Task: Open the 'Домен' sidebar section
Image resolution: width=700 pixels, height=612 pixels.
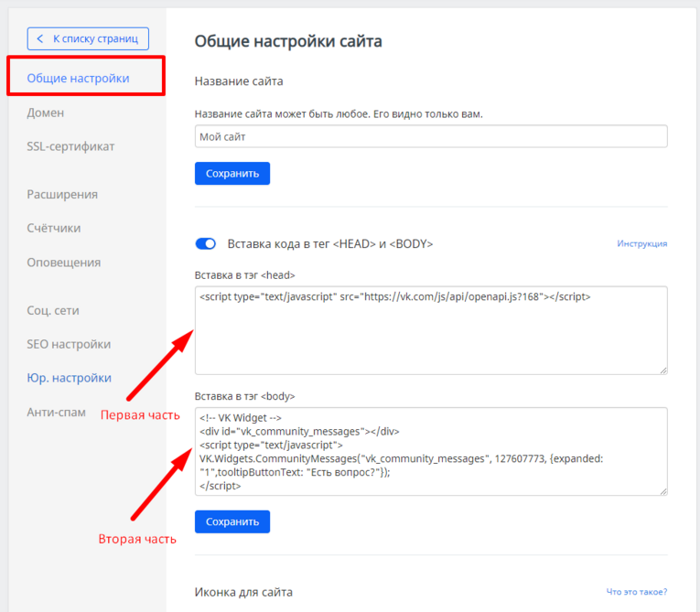Action: 46,113
